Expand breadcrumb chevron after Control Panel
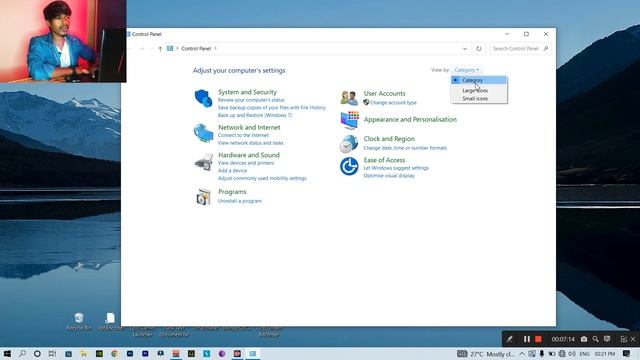This screenshot has height=360, width=640. pos(216,49)
